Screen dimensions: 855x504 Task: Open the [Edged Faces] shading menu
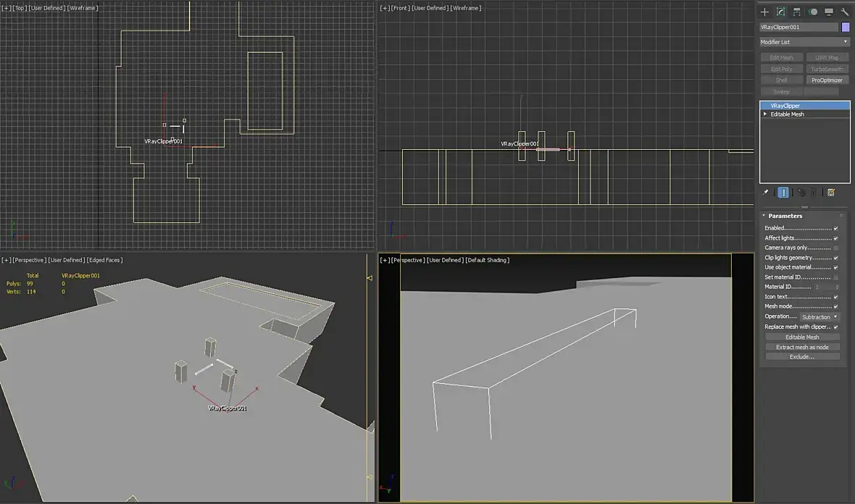click(104, 260)
